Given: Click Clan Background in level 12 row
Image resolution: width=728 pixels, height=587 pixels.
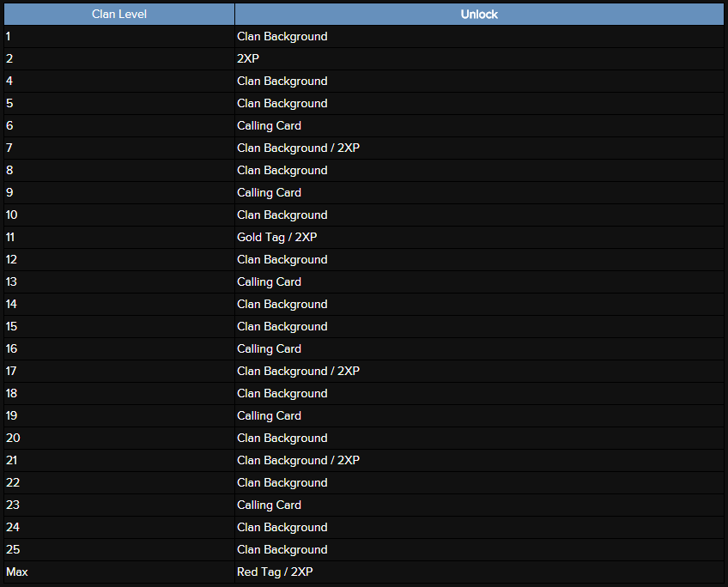Looking at the screenshot, I should pyautogui.click(x=479, y=259).
